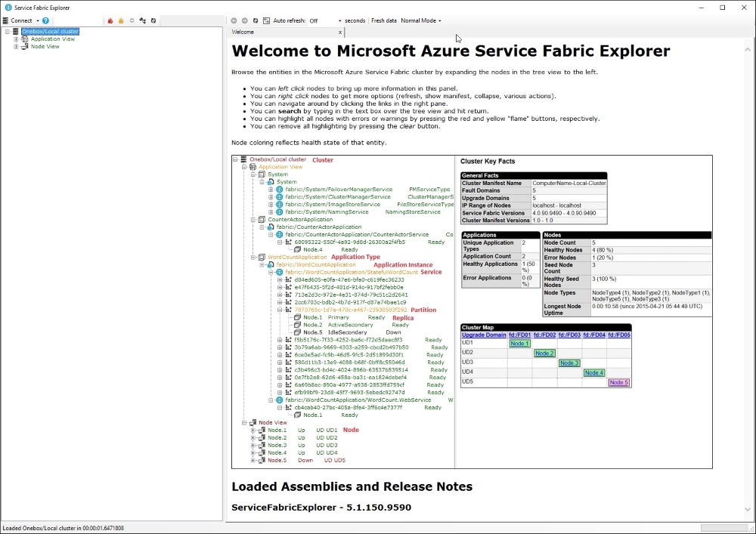Click the vertical scrollbar down arrow

click(748, 509)
